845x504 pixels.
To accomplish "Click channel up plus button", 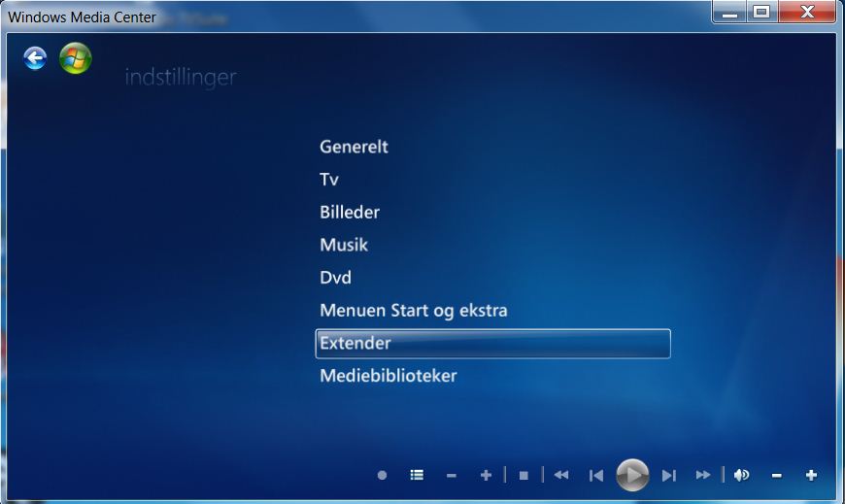I will (486, 475).
